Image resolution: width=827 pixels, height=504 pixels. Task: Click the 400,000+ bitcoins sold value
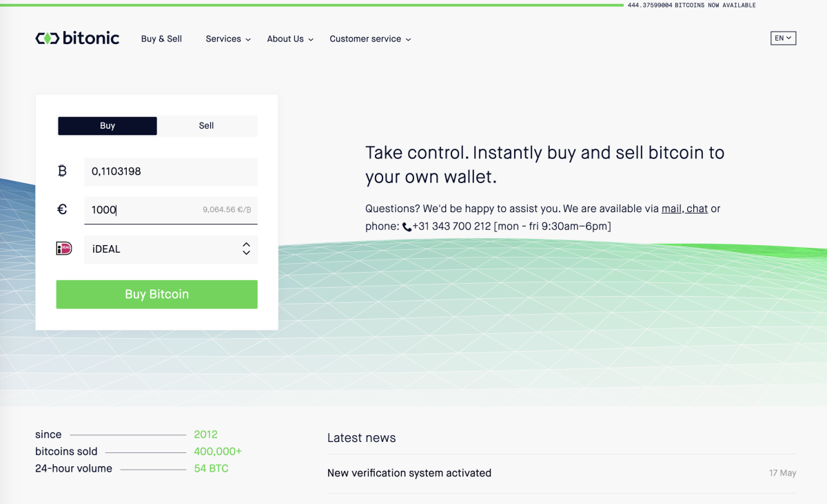pos(218,452)
